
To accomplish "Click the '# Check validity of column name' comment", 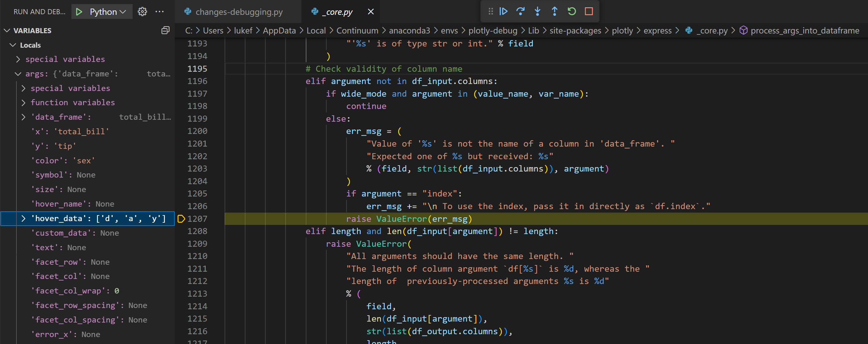I will [x=383, y=69].
